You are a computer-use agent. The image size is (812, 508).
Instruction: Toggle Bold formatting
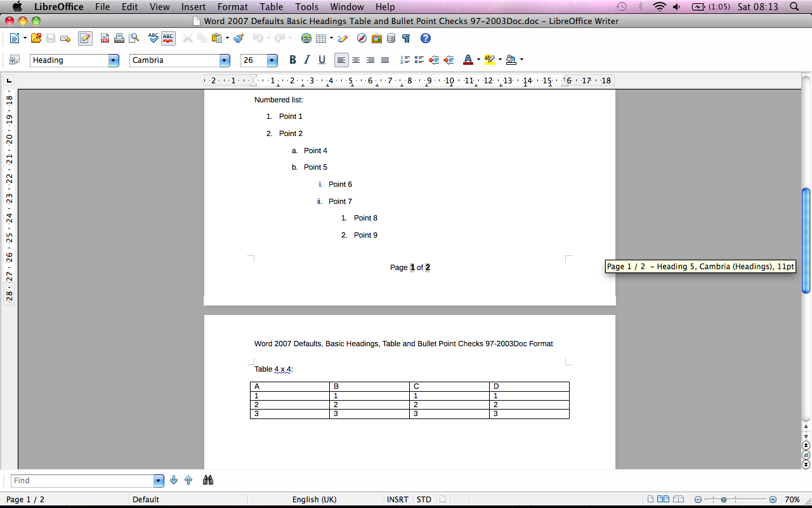(292, 60)
